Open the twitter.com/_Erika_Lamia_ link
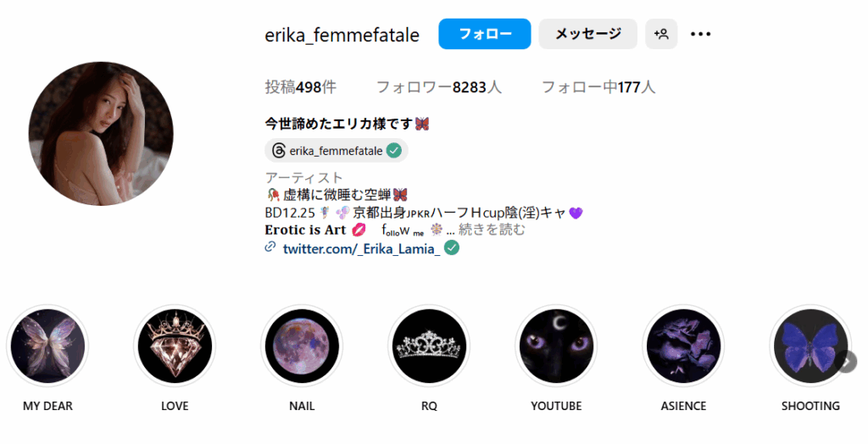Screen dimensions: 868x444 361,248
